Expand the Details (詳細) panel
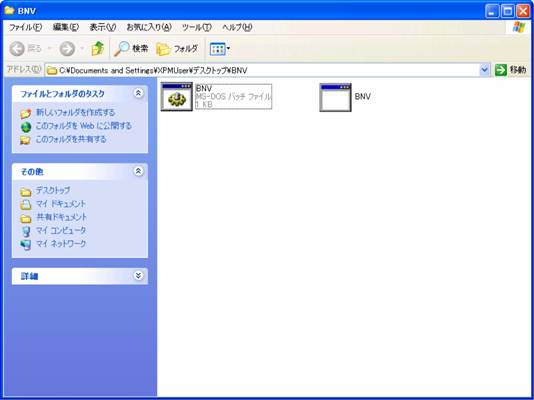The width and height of the screenshot is (534, 400). click(138, 275)
